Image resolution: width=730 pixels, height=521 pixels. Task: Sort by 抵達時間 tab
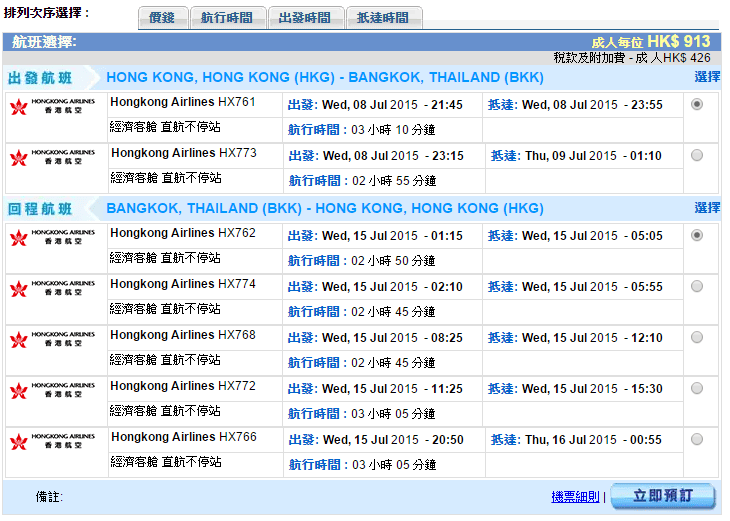point(383,18)
